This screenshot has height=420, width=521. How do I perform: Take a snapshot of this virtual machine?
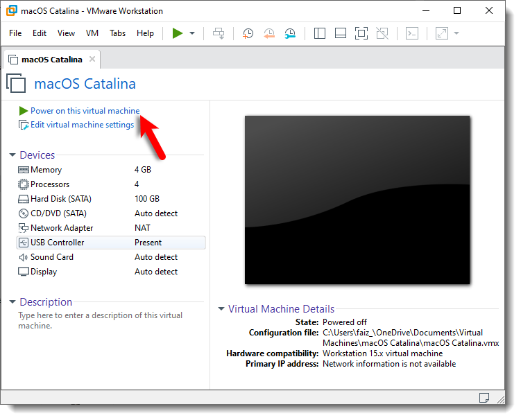pos(248,33)
